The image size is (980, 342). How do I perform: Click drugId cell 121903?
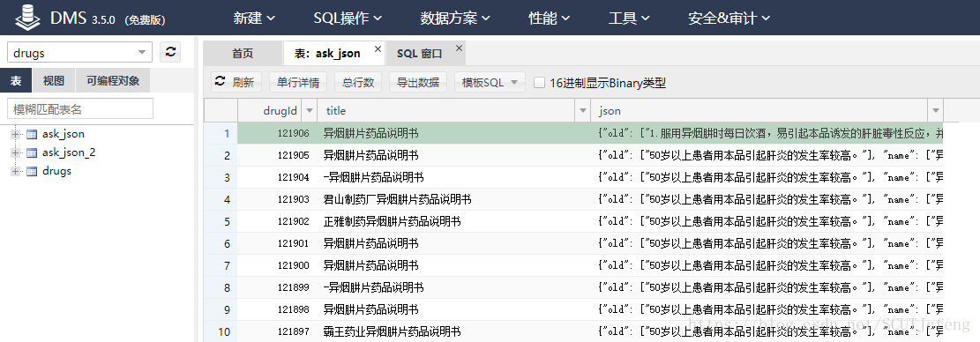click(278, 200)
